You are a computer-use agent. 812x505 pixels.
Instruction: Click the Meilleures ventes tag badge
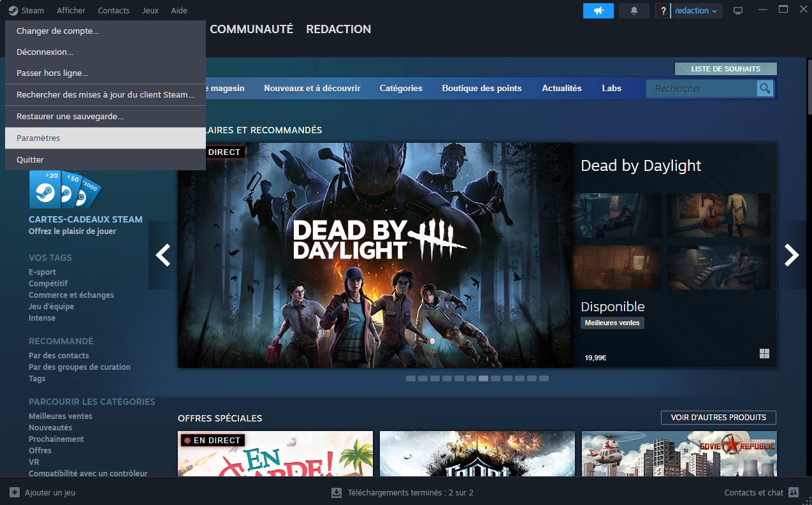pos(613,323)
